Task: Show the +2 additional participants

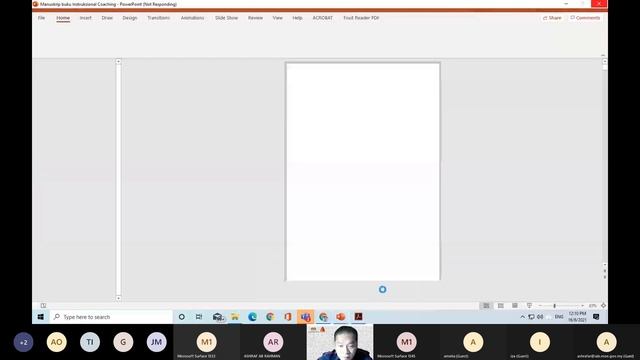Action: click(23, 342)
